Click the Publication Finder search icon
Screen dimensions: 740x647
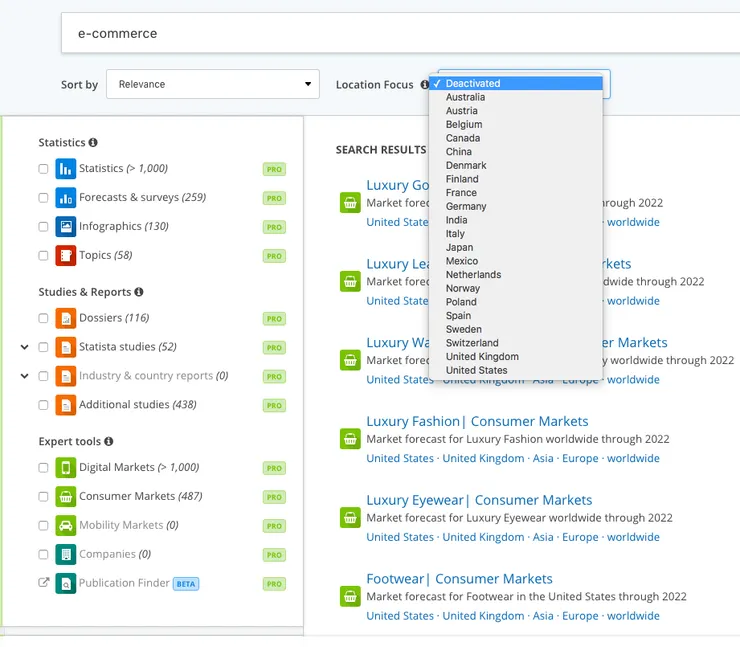(x=66, y=583)
